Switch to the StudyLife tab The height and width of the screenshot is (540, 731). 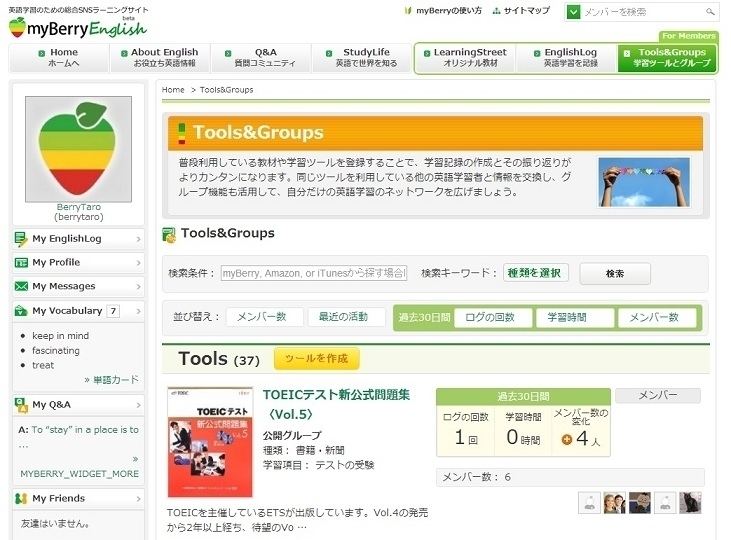point(362,58)
